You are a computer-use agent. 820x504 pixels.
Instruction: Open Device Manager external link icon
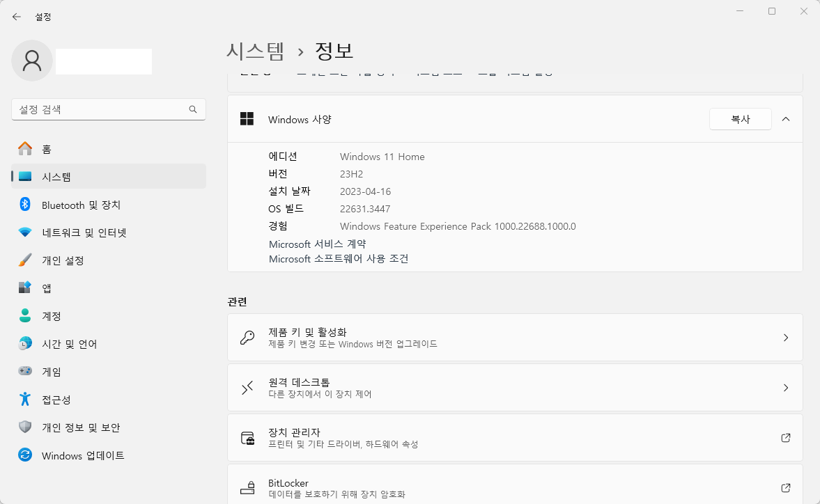pyautogui.click(x=785, y=438)
